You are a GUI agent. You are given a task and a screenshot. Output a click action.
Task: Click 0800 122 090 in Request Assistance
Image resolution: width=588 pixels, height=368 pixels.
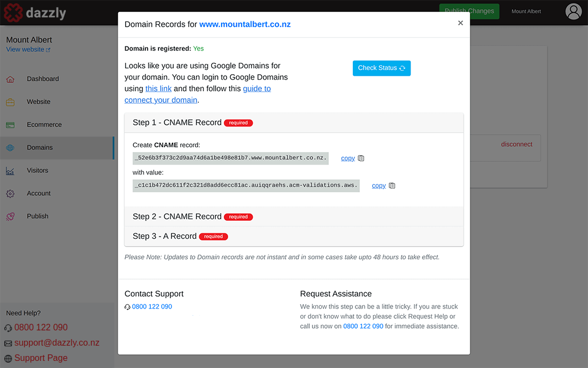coord(363,327)
